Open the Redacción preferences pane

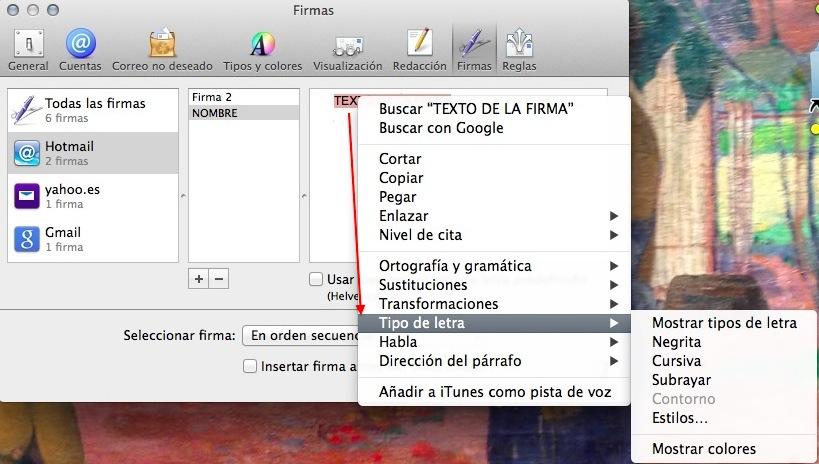pos(419,49)
